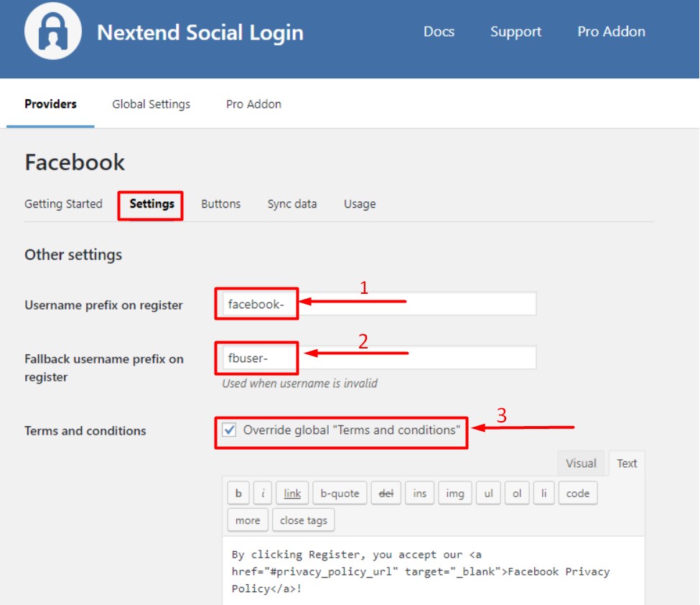This screenshot has height=605, width=700.
Task: Toggle Override global Terms and conditions checkbox
Action: (229, 430)
